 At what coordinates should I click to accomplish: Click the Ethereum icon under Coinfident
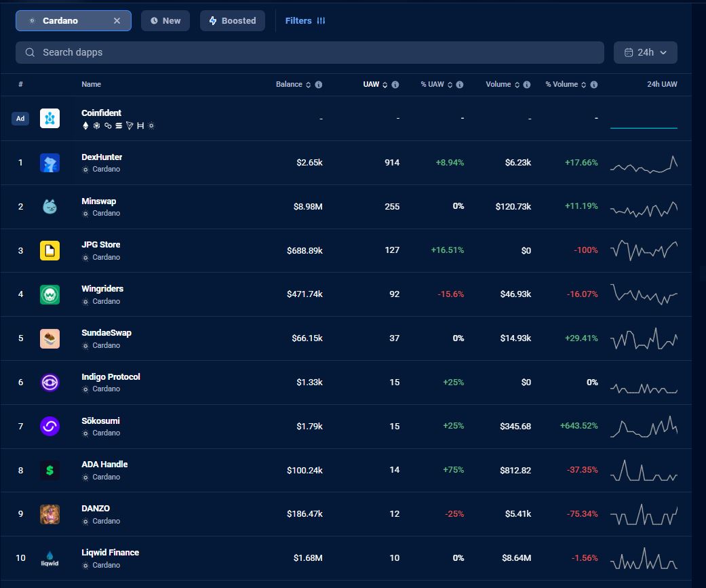point(85,125)
